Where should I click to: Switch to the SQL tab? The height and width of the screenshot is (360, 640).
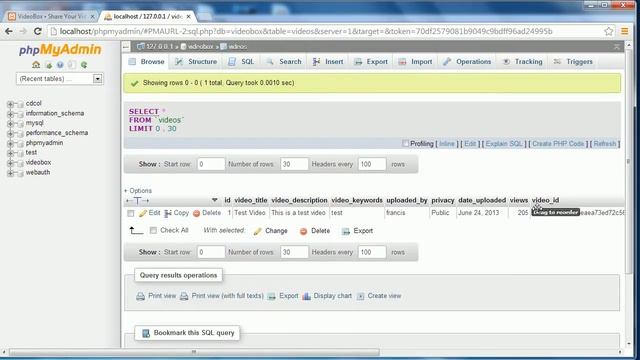click(x=241, y=62)
